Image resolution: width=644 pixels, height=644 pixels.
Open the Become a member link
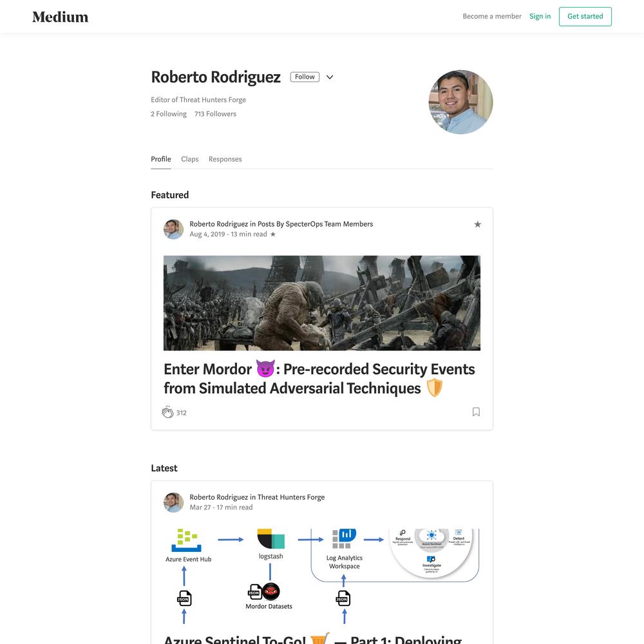(492, 17)
